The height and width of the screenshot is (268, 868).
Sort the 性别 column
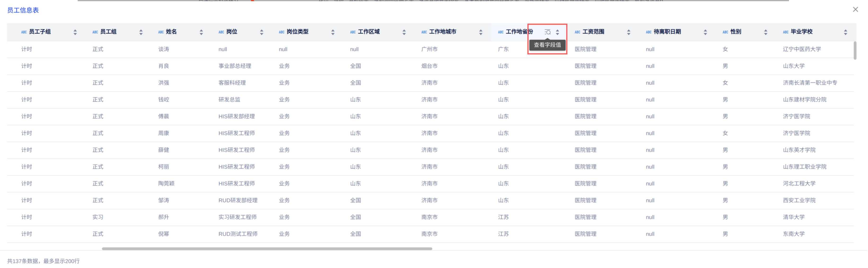tap(766, 32)
